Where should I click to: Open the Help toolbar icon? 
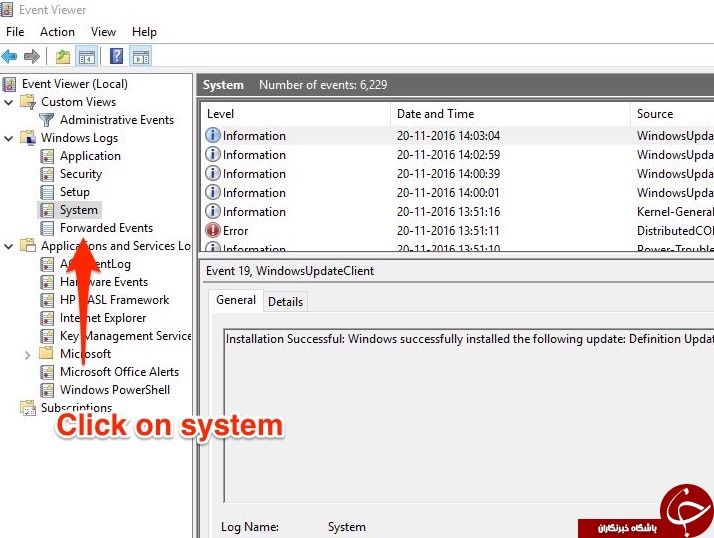click(117, 56)
